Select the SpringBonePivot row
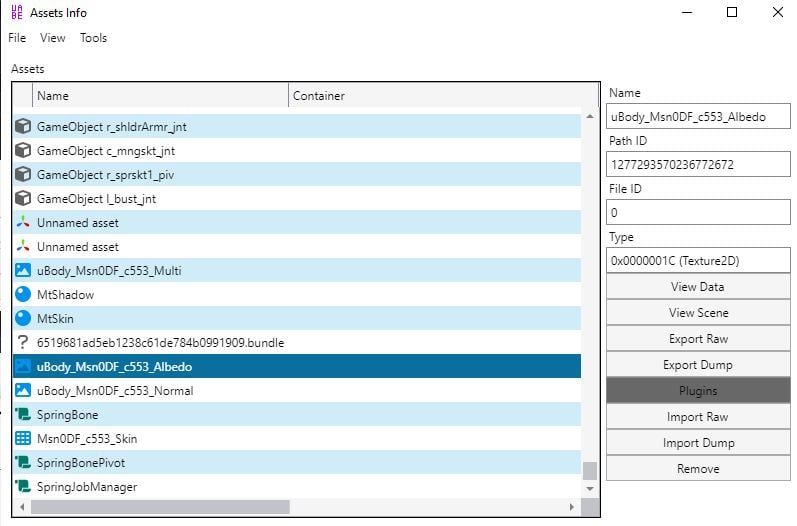The width and height of the screenshot is (797, 526). (297, 462)
